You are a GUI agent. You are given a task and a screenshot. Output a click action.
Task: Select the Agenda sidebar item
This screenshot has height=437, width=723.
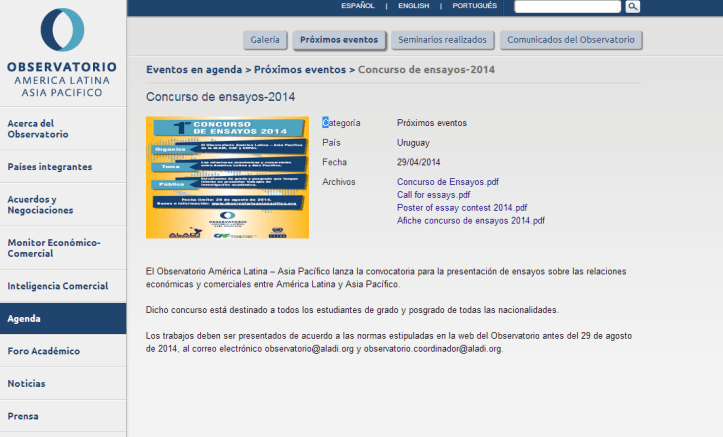63,319
